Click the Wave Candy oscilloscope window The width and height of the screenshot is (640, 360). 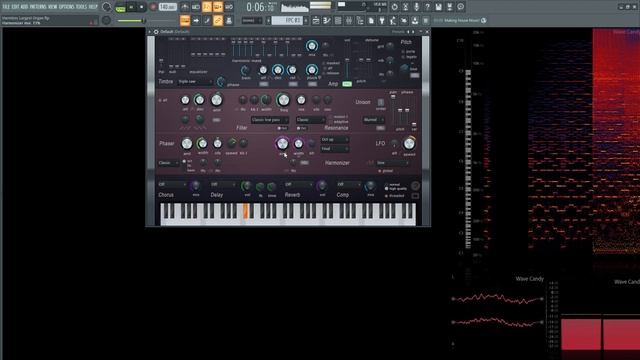coord(498,311)
